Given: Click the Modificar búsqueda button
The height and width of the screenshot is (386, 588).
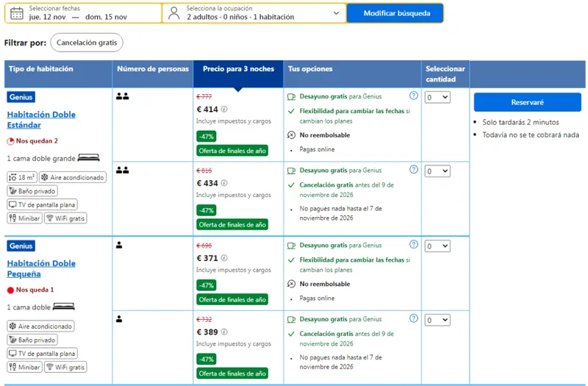Looking at the screenshot, I should coord(395,13).
